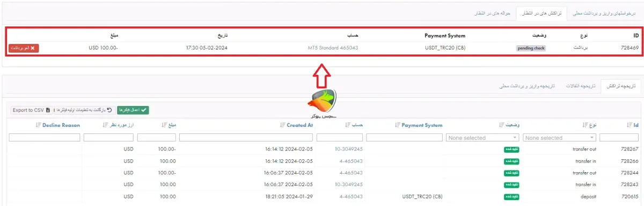Click تایید شده badge in row 728244
This screenshot has width=644, height=206.
pos(511,173)
